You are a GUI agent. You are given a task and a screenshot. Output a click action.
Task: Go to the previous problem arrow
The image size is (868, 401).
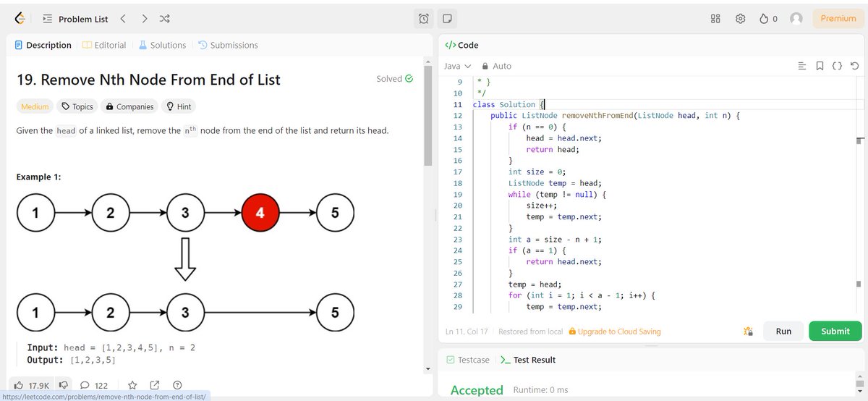pos(123,19)
